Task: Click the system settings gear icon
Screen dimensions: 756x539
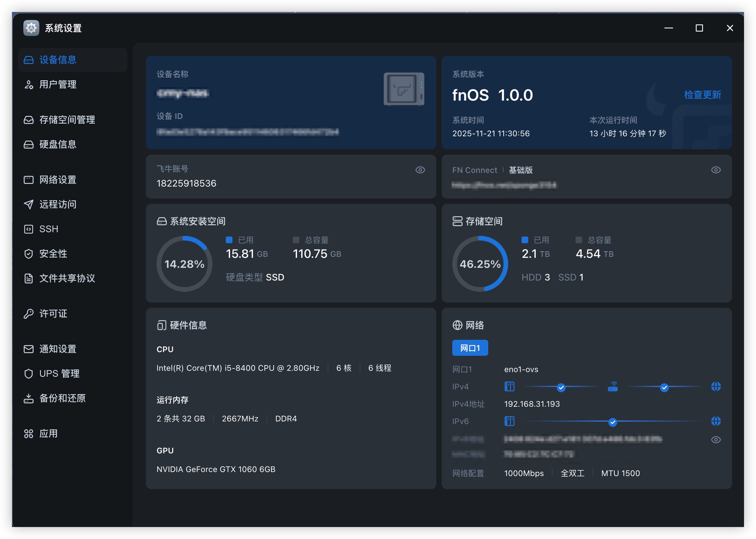Action: coord(31,28)
